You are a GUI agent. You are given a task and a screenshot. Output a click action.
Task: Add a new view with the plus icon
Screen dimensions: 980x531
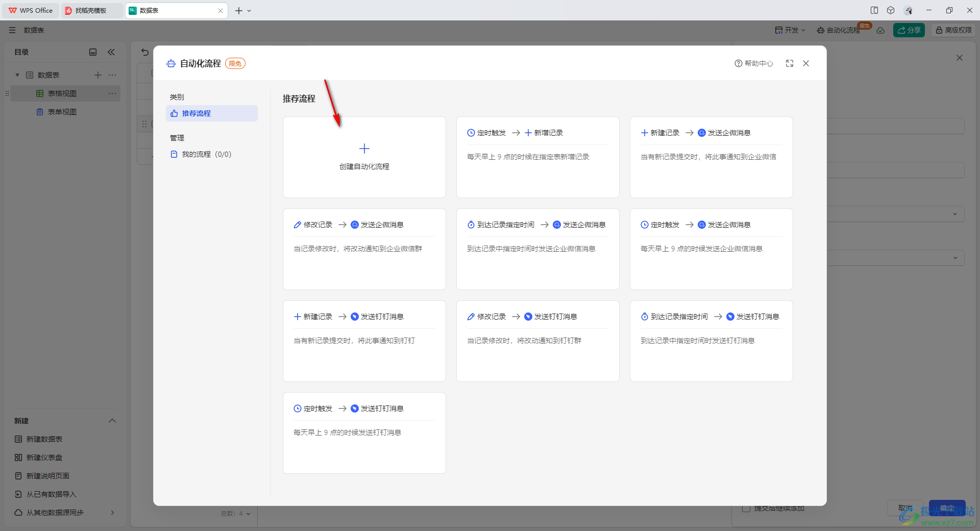pos(98,75)
